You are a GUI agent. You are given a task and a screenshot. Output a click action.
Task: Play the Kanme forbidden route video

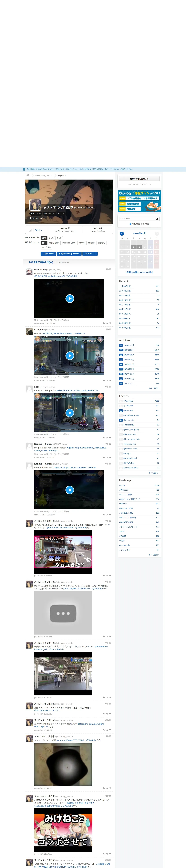(x=70, y=490)
